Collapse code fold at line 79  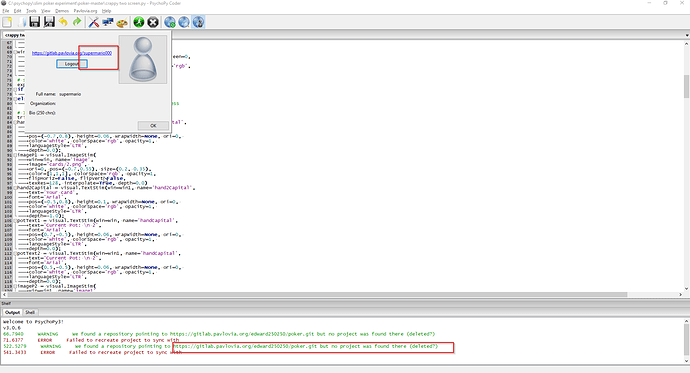coord(15,99)
